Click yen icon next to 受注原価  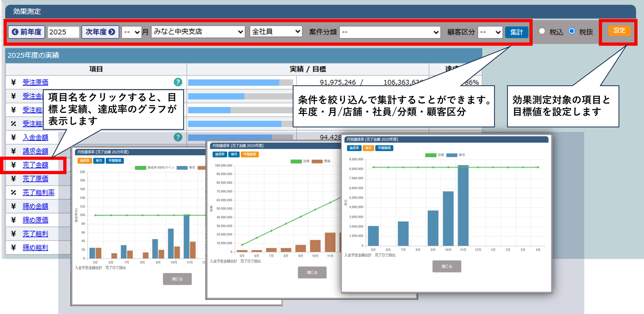click(14, 82)
